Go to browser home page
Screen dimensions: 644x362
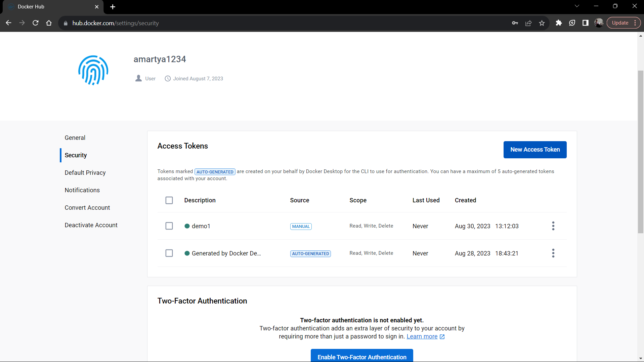(x=49, y=23)
